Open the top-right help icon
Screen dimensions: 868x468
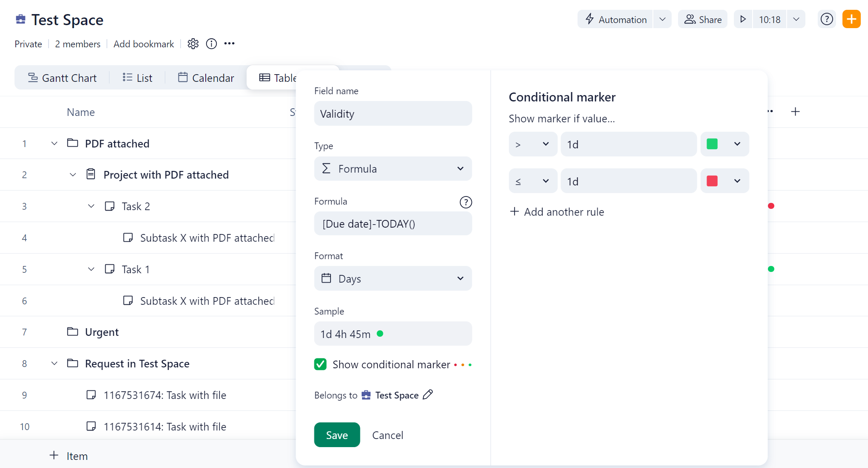click(x=826, y=19)
